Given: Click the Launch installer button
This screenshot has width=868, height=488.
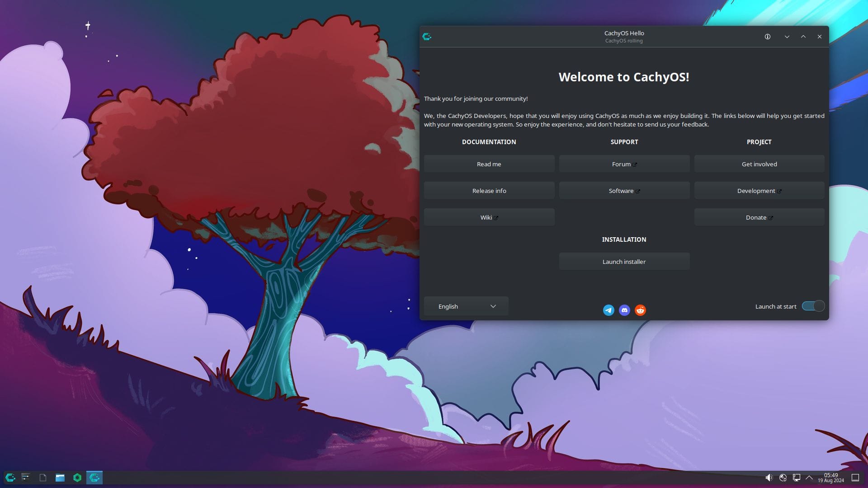Looking at the screenshot, I should click(x=624, y=262).
